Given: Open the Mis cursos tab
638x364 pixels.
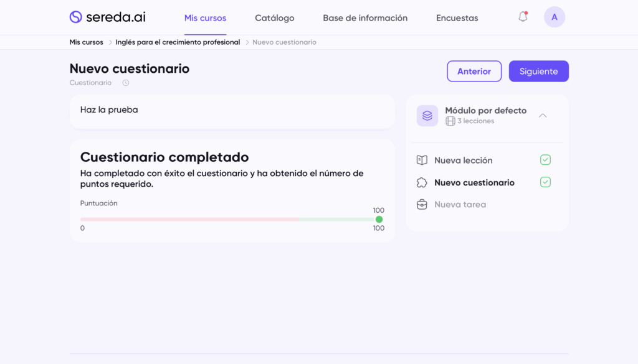Looking at the screenshot, I should coord(205,18).
